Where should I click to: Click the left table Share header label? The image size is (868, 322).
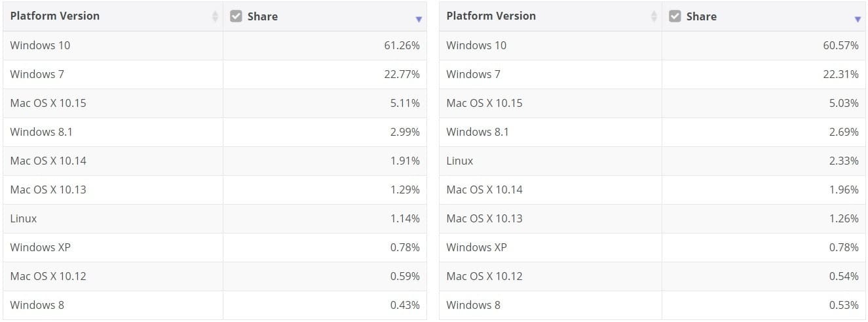tap(263, 16)
